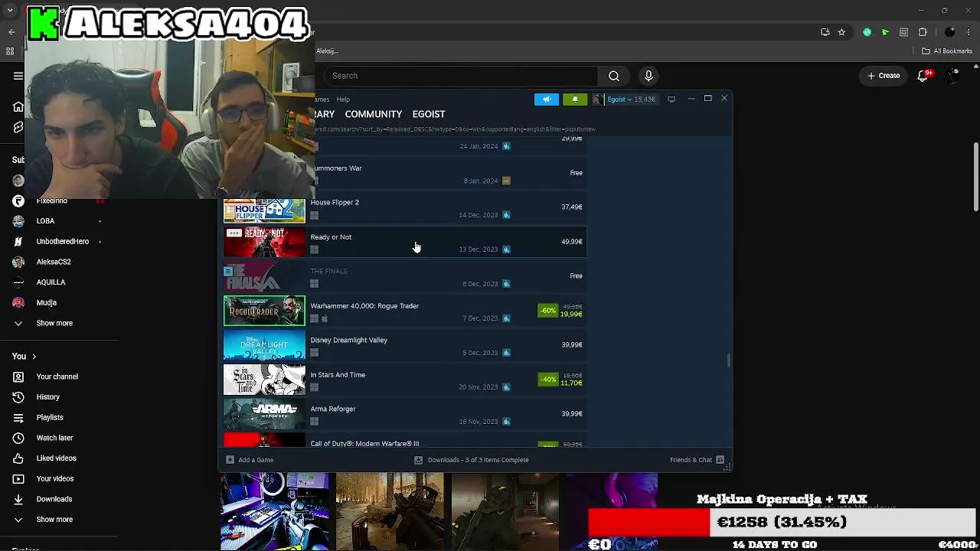Click the -60% discount badge
Image resolution: width=980 pixels, height=551 pixels.
coord(547,311)
